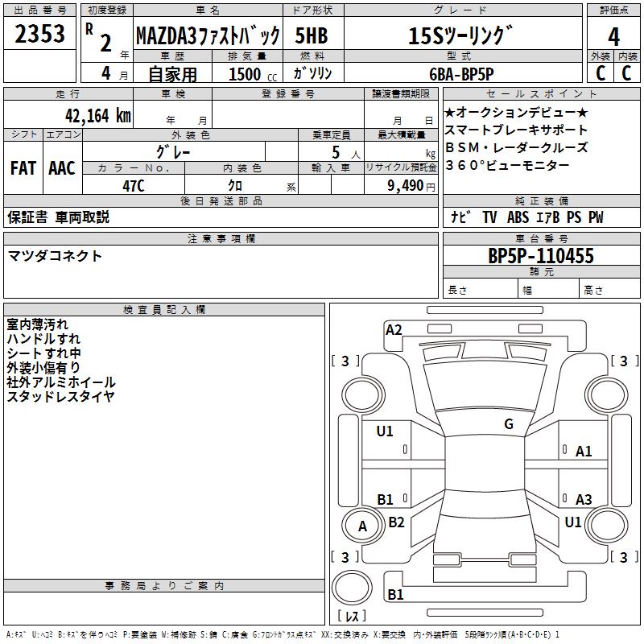Click the inspector note ハンドルすれ
Image resolution: width=644 pixels, height=644 pixels.
click(43, 339)
